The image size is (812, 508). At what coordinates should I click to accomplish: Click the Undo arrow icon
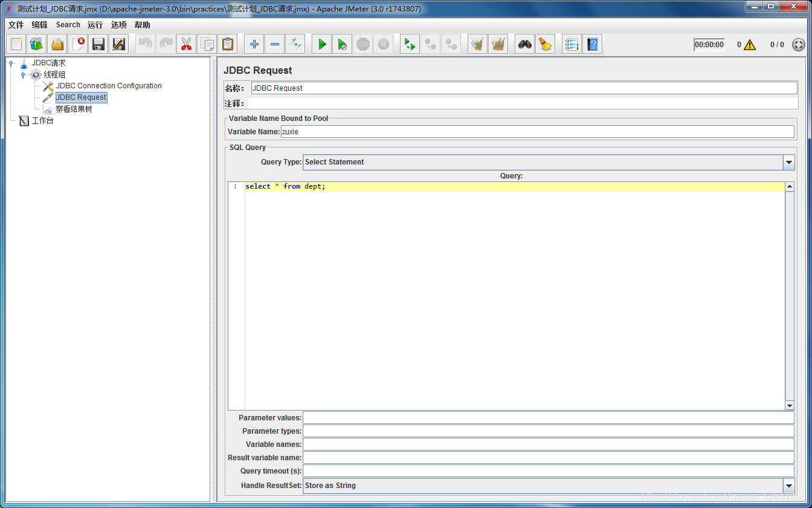[x=146, y=44]
